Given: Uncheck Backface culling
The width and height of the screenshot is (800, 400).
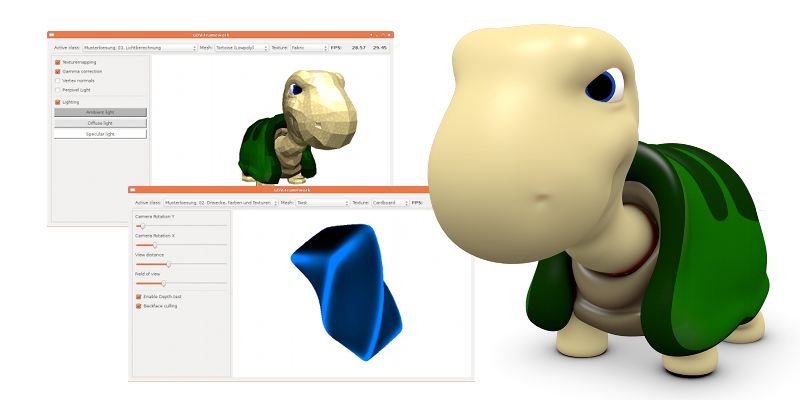Looking at the screenshot, I should [x=139, y=306].
